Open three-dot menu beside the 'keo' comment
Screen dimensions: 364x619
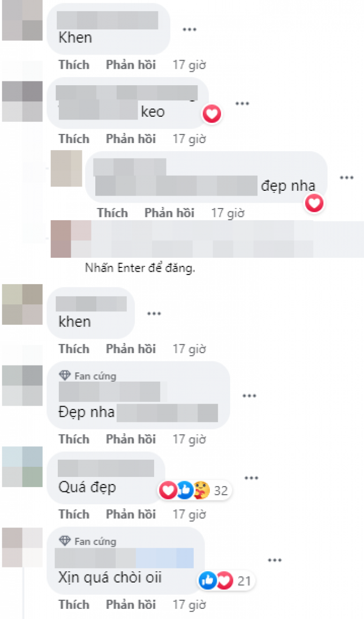click(x=242, y=104)
